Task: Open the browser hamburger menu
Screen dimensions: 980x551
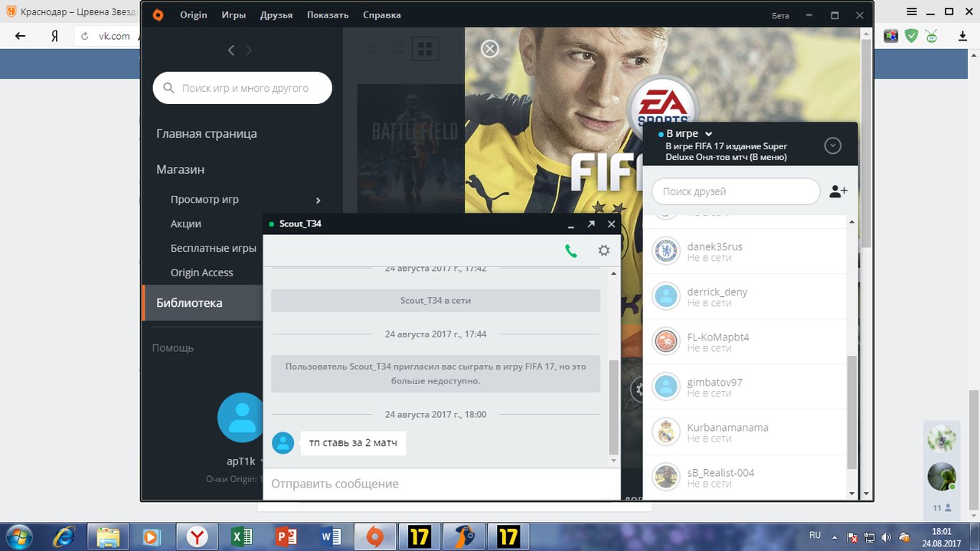Action: click(911, 13)
